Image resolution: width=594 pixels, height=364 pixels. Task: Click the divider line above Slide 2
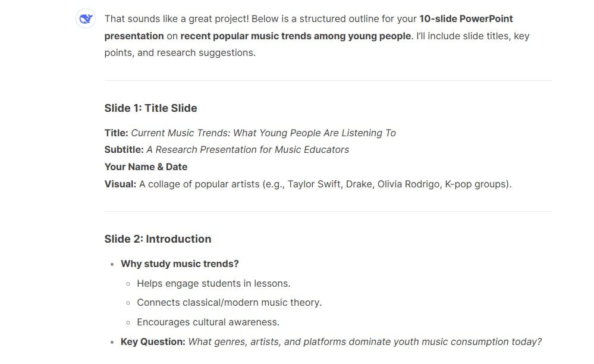328,211
